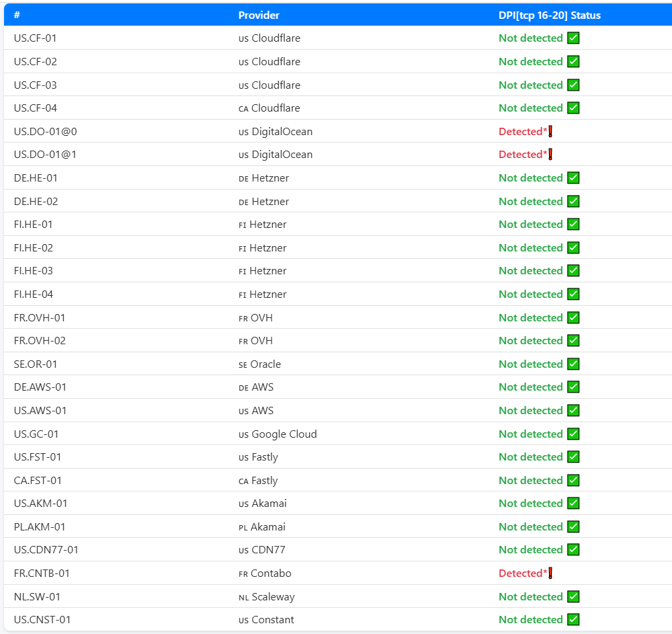Click the 'US Constant' provider text

tap(266, 619)
